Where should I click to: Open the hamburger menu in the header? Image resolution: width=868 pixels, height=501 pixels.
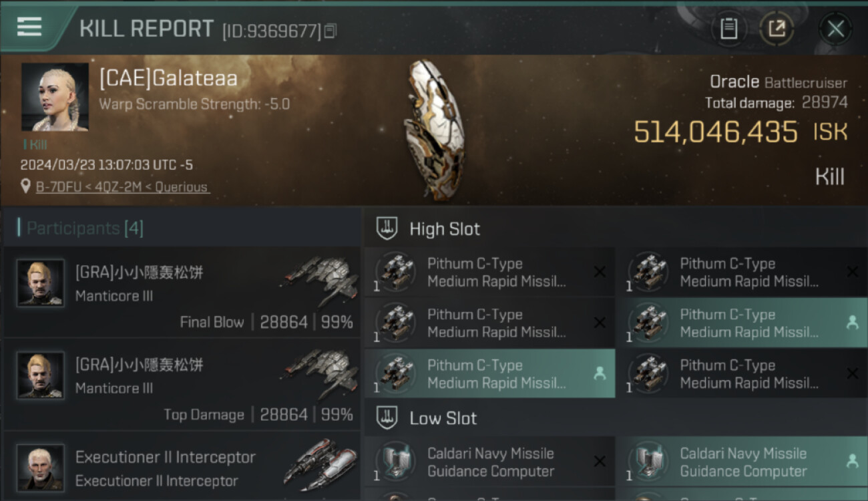click(x=29, y=27)
